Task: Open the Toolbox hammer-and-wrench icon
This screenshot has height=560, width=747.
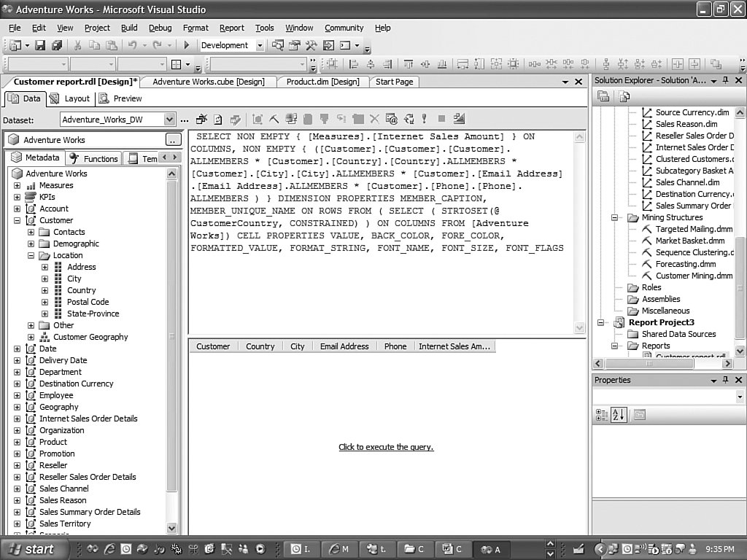Action: click(311, 45)
